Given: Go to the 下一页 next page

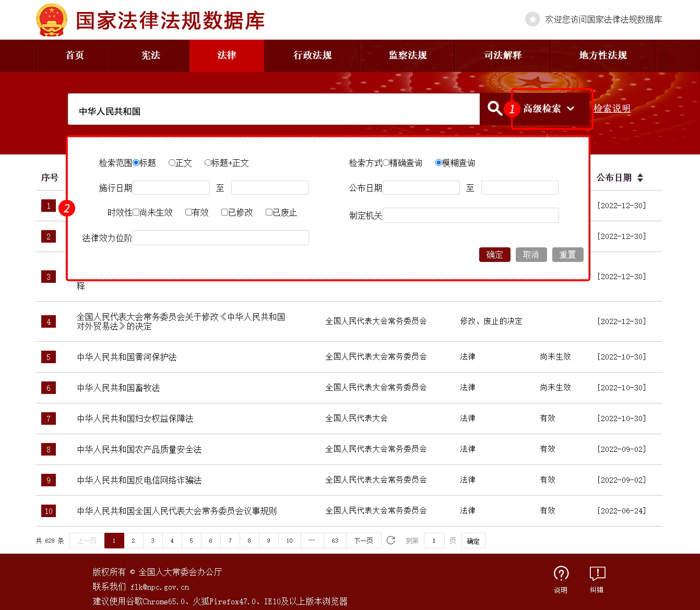Looking at the screenshot, I should click(363, 541).
